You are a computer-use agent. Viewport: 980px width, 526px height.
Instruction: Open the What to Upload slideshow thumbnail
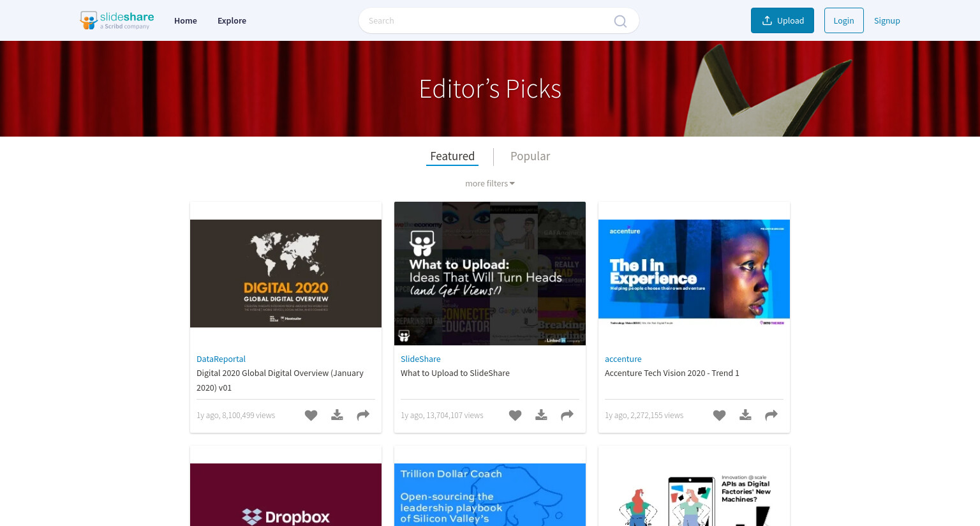(x=490, y=273)
